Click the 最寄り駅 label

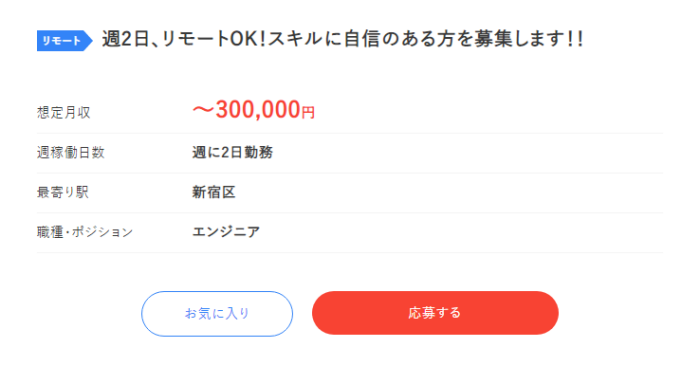[63, 192]
